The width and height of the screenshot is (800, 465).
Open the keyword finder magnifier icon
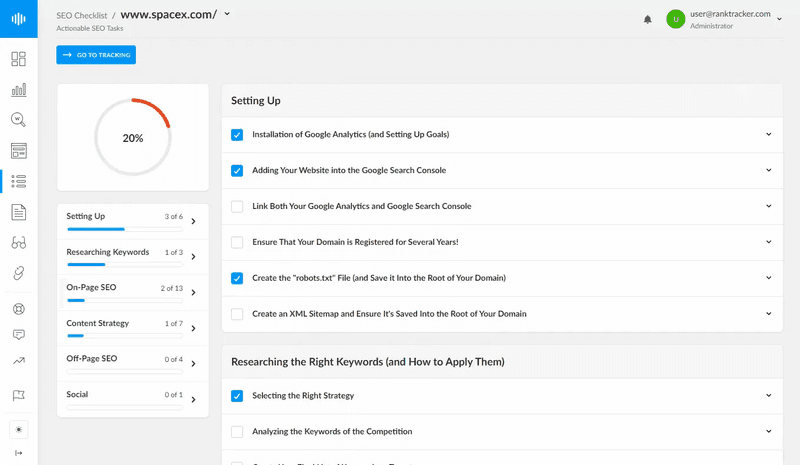18,120
